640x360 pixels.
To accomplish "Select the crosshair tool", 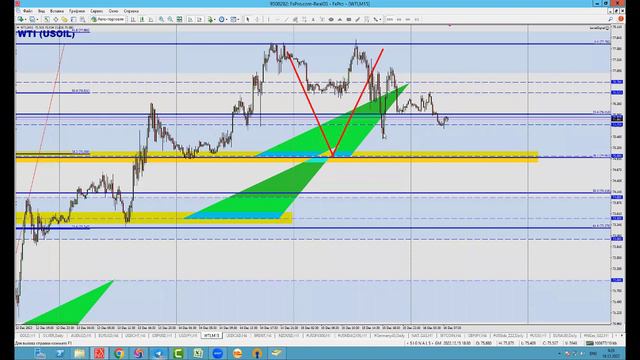I will (x=257, y=19).
